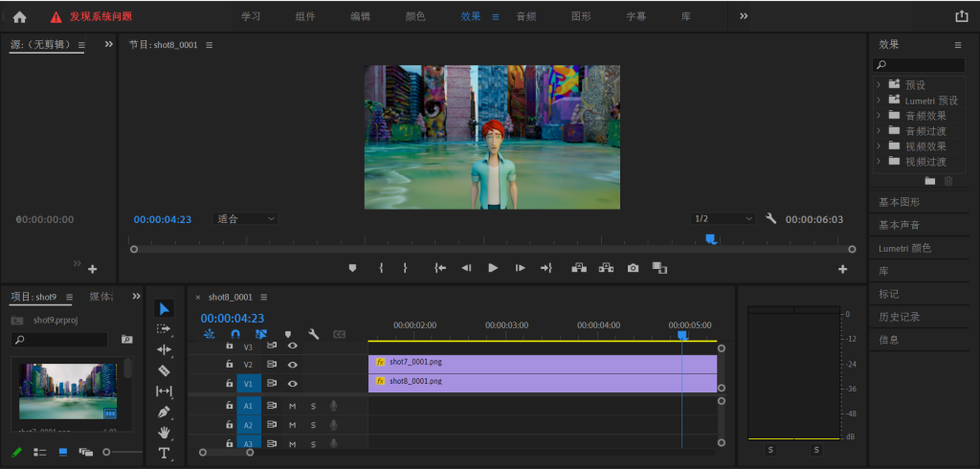
Task: Switch to the 学习 workspace tab
Action: [x=251, y=17]
